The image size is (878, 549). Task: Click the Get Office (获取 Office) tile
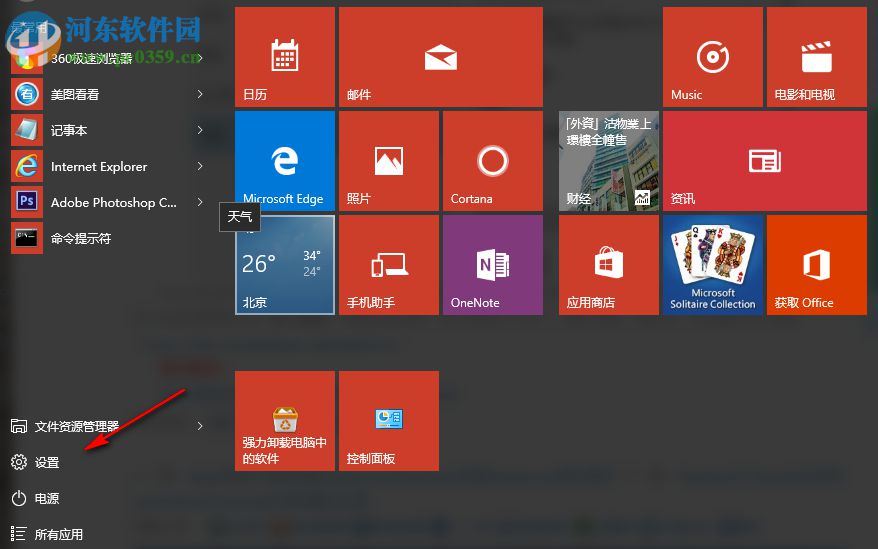[x=816, y=265]
